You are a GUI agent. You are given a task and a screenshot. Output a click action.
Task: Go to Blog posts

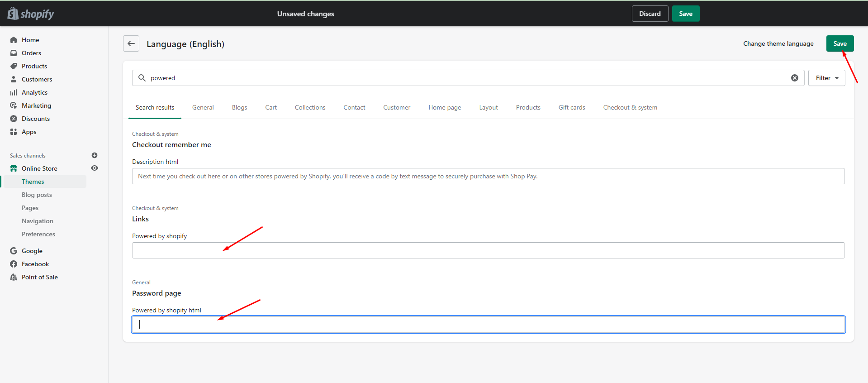37,195
